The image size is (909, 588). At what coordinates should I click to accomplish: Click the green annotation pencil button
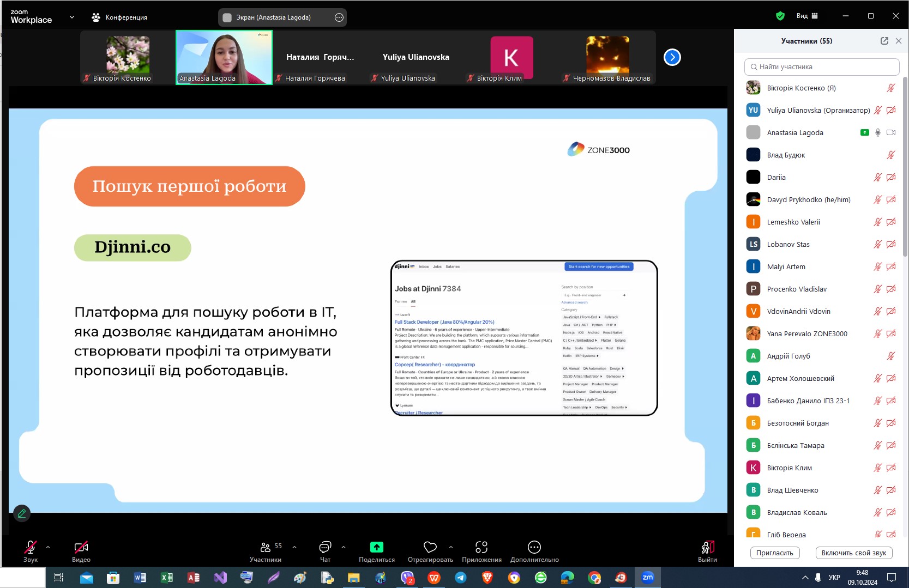click(x=22, y=513)
